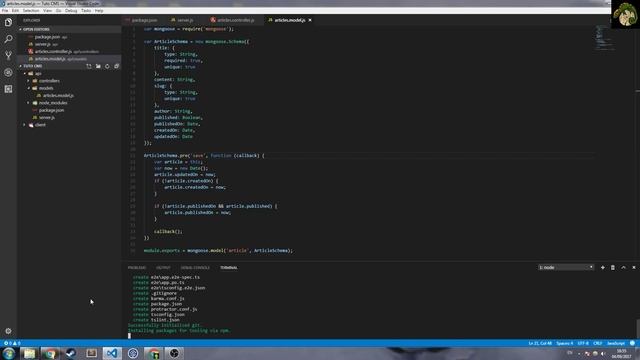Click the New File icon in explorer
This screenshot has width=640, height=360.
tap(89, 66)
